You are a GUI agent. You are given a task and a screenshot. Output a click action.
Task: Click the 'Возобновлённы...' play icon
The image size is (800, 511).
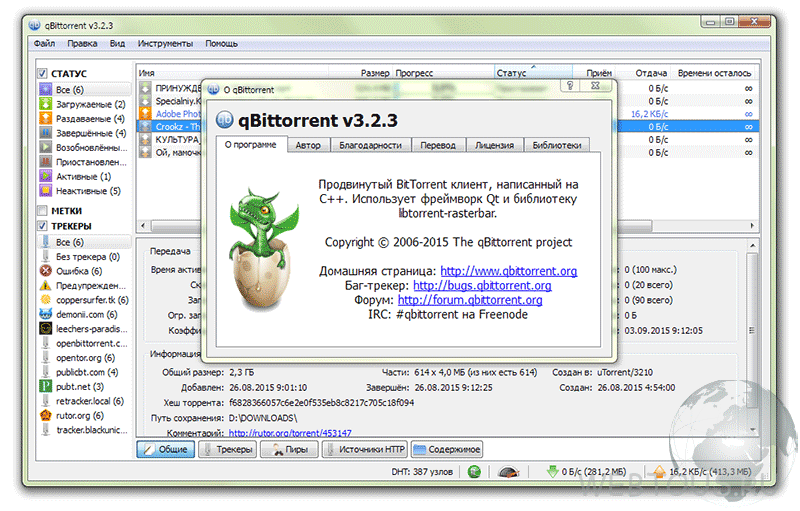coord(45,147)
